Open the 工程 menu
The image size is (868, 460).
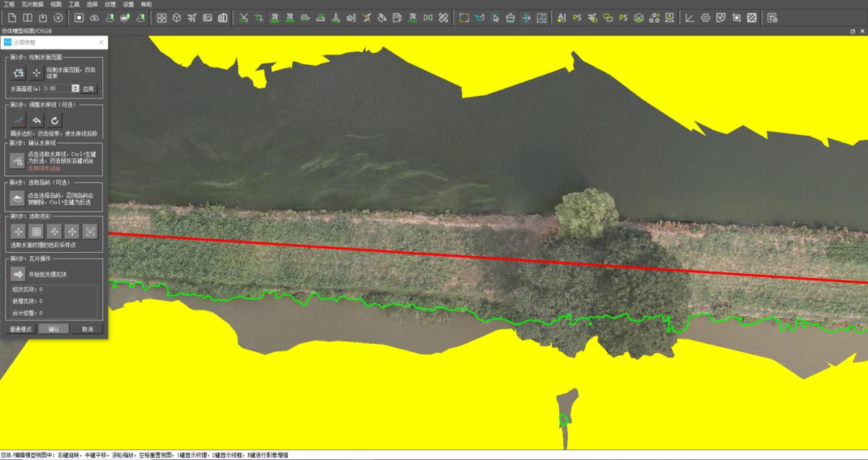pyautogui.click(x=9, y=4)
